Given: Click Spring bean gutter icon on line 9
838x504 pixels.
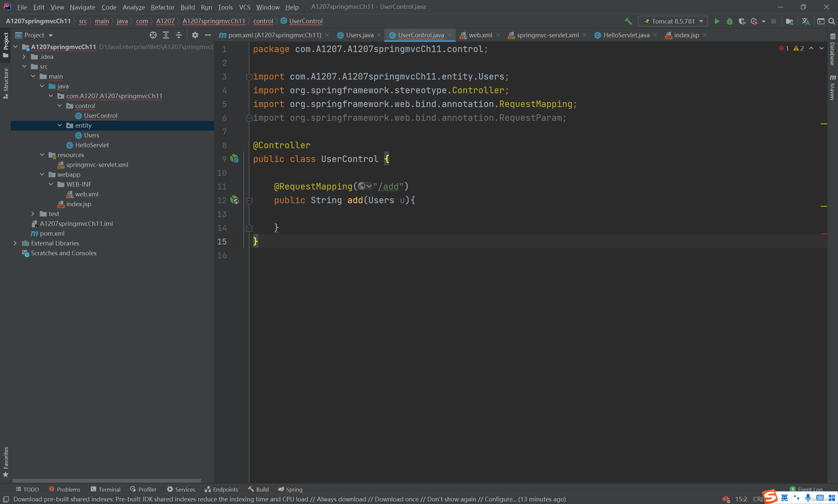Looking at the screenshot, I should click(234, 159).
